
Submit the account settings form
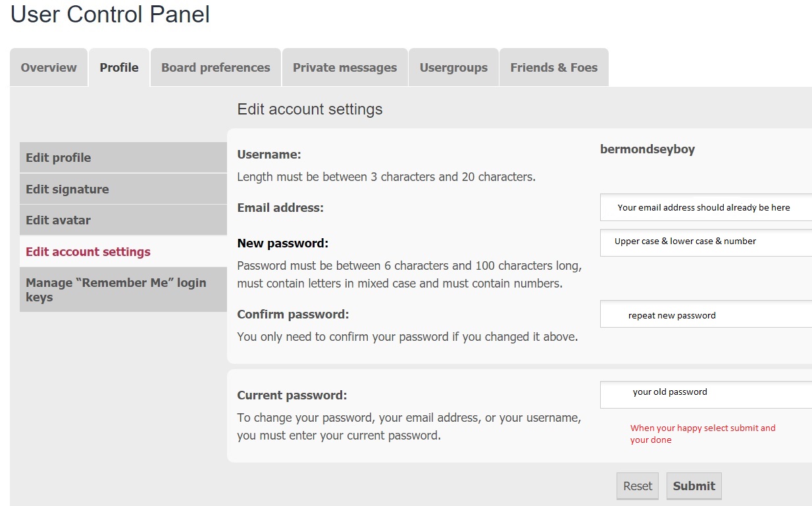(694, 486)
